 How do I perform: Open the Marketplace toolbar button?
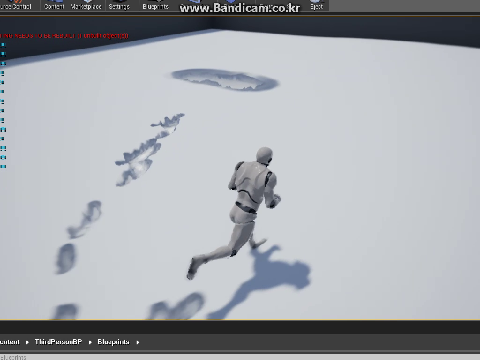tap(86, 5)
